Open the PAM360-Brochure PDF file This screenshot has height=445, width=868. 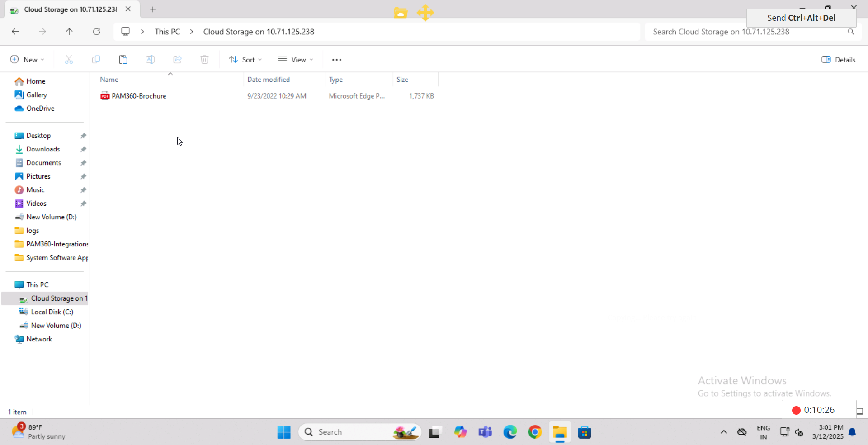(x=138, y=96)
